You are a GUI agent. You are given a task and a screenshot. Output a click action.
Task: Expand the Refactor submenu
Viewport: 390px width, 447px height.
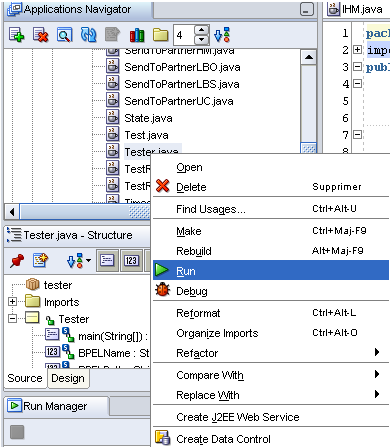point(271,353)
